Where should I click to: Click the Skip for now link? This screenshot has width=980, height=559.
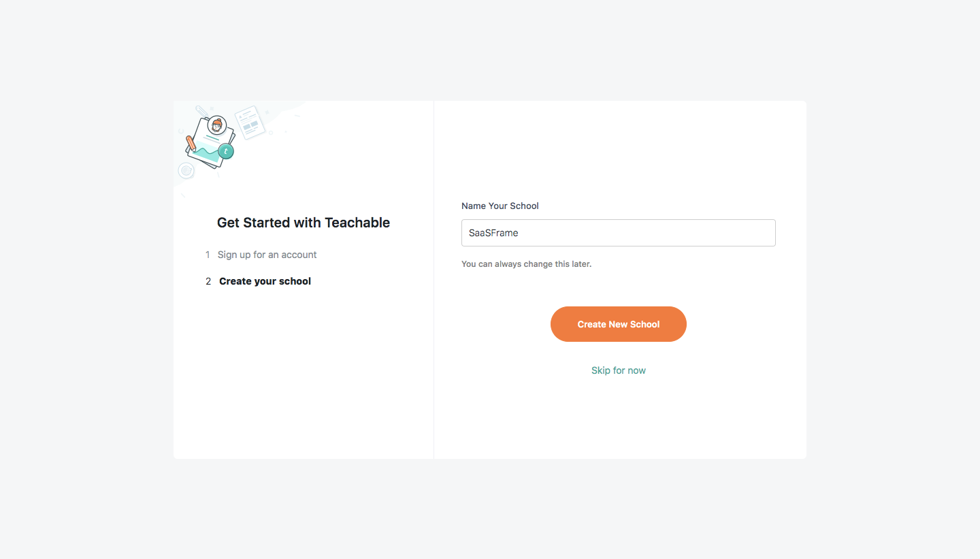point(618,370)
